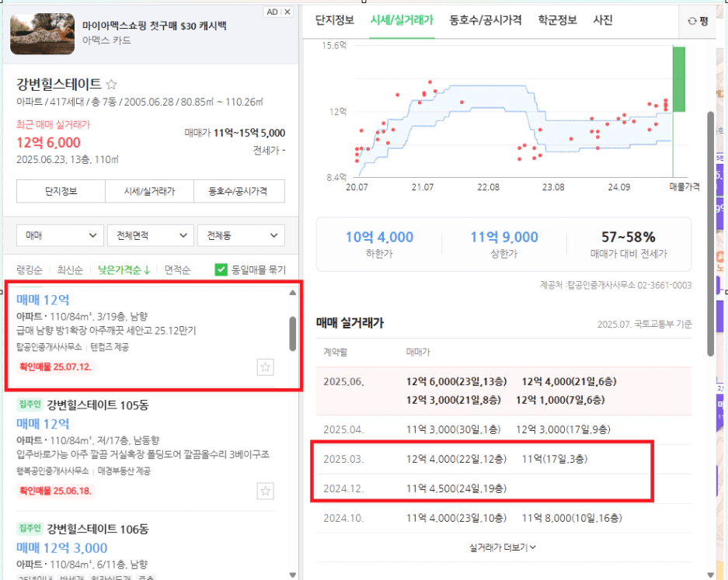Open the 전체동 building dropdown
The image size is (728, 580).
[241, 236]
